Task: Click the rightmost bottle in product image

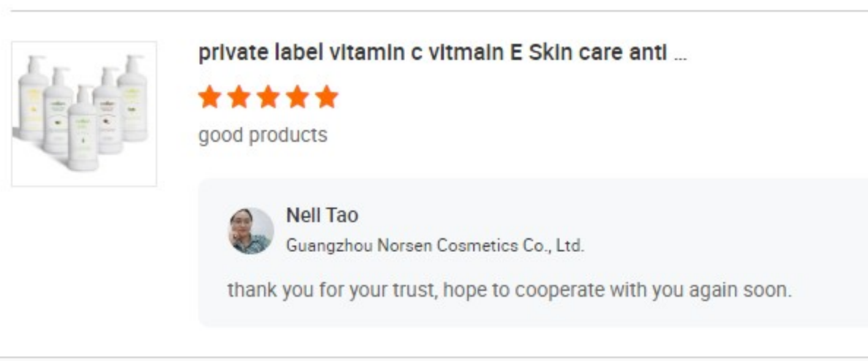Action: click(x=134, y=99)
